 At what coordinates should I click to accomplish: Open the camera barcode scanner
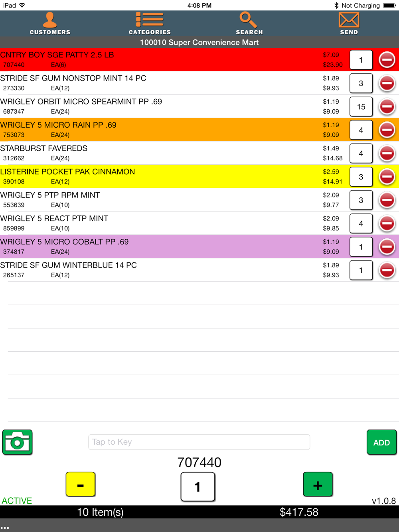[x=17, y=442]
